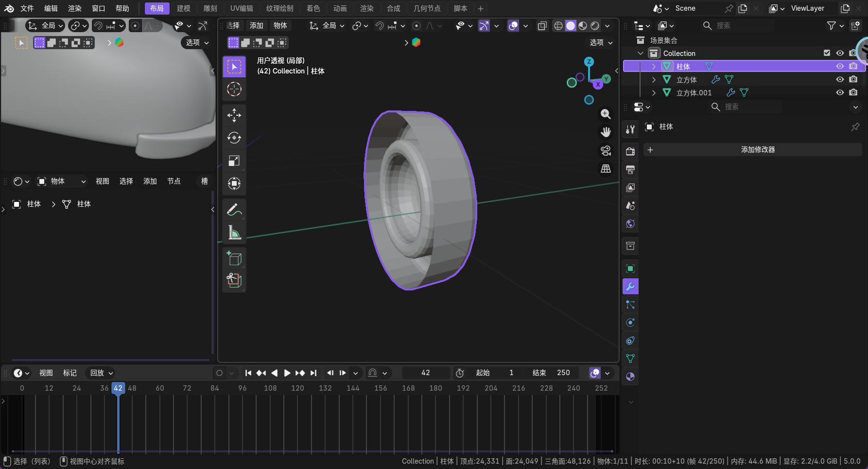
Task: Toggle camera view in viewport
Action: (x=606, y=151)
